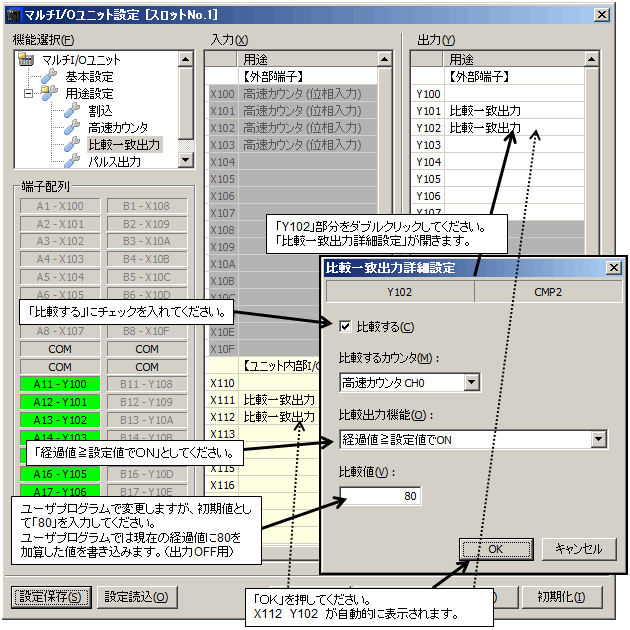
Task: Click wrench icon beside 高速カウンタ
Action: [71, 128]
